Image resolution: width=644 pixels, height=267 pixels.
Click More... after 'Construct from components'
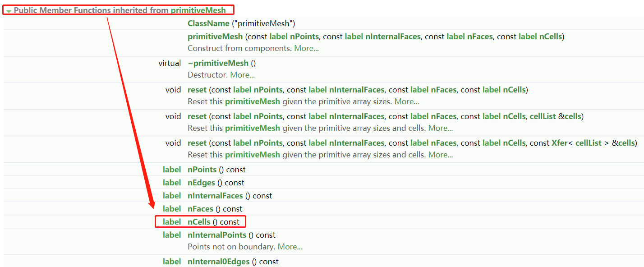pos(306,48)
